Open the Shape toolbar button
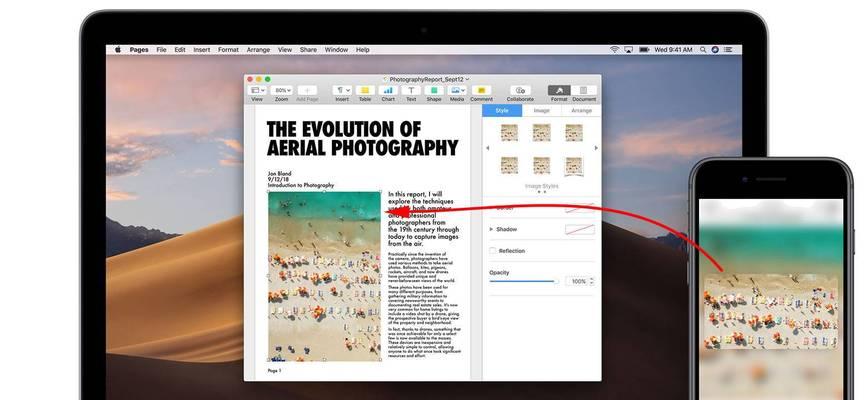The height and width of the screenshot is (400, 867). pyautogui.click(x=434, y=90)
